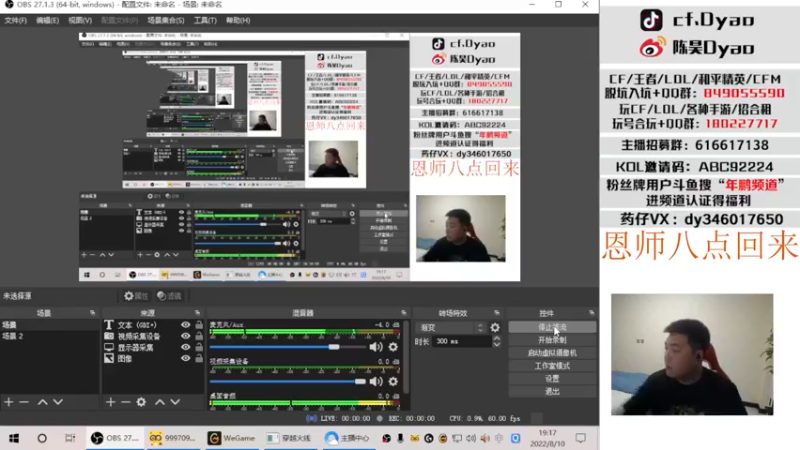Open Windows Start menu
The height and width of the screenshot is (450, 800).
pyautogui.click(x=14, y=438)
